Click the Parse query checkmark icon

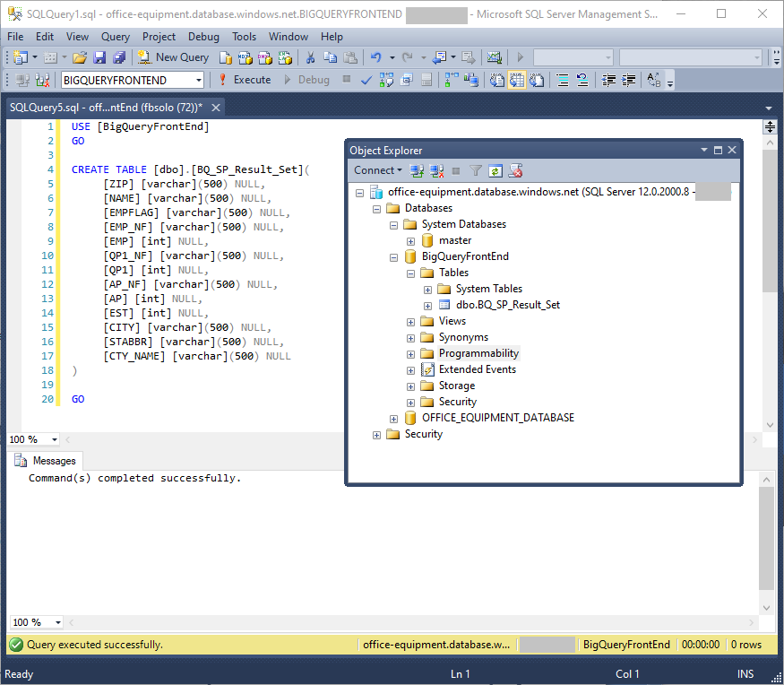(x=366, y=80)
